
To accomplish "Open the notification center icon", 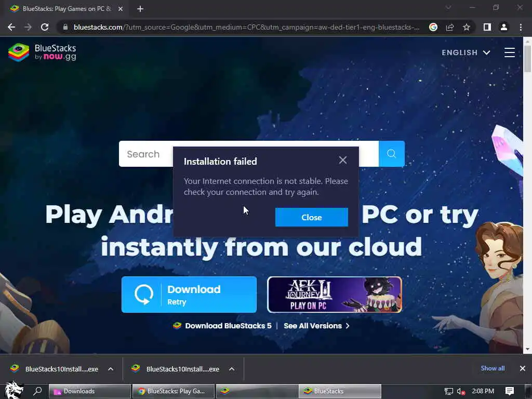I will point(510,391).
